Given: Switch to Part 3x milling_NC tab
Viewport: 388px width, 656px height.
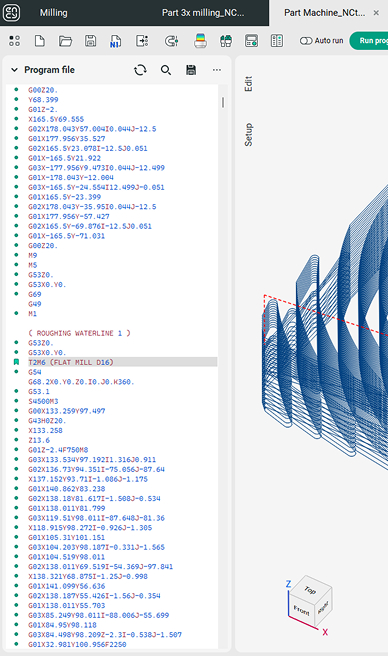Looking at the screenshot, I should [203, 13].
